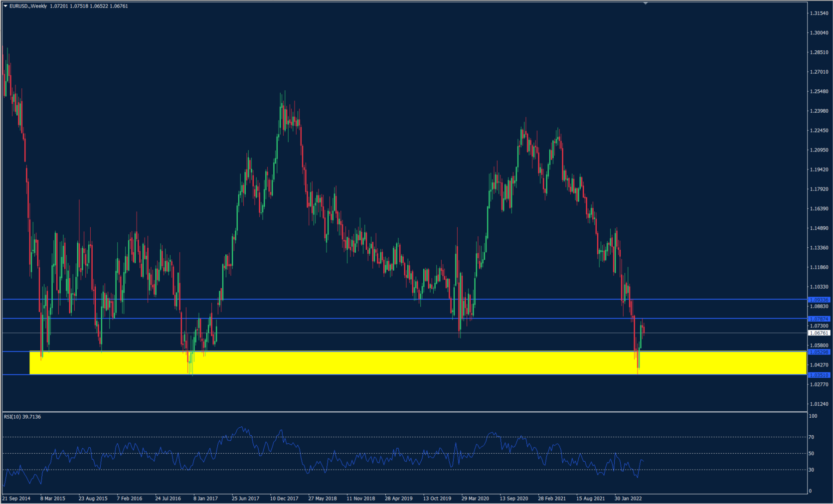Select the blue price label 1.09336
This screenshot has height=504, width=833.
coord(819,300)
